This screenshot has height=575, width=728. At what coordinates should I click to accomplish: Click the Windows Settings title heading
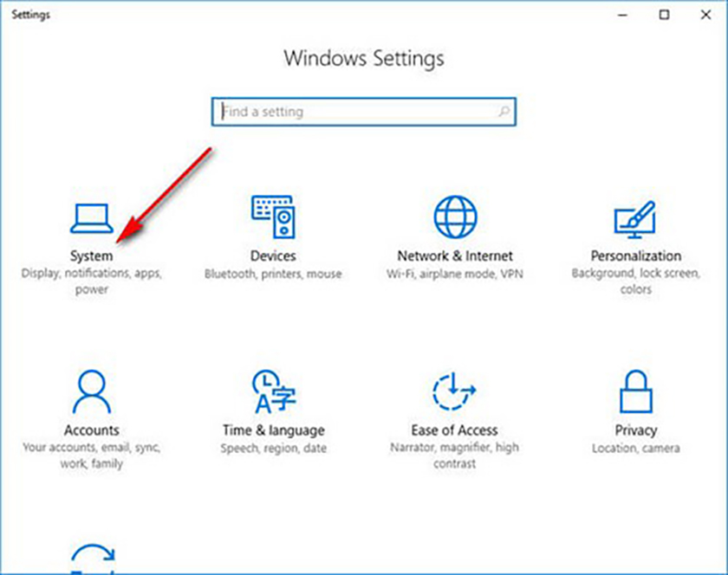tap(364, 59)
